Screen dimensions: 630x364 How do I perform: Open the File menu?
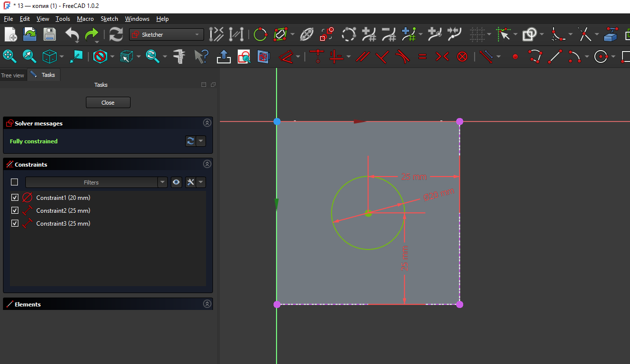(8, 19)
